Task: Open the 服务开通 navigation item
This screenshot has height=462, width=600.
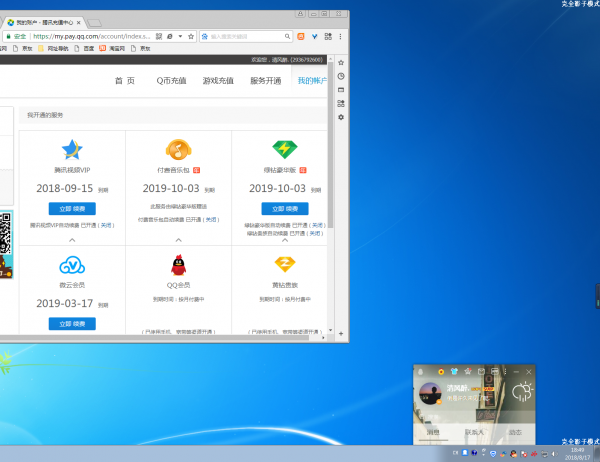Action: [x=266, y=81]
